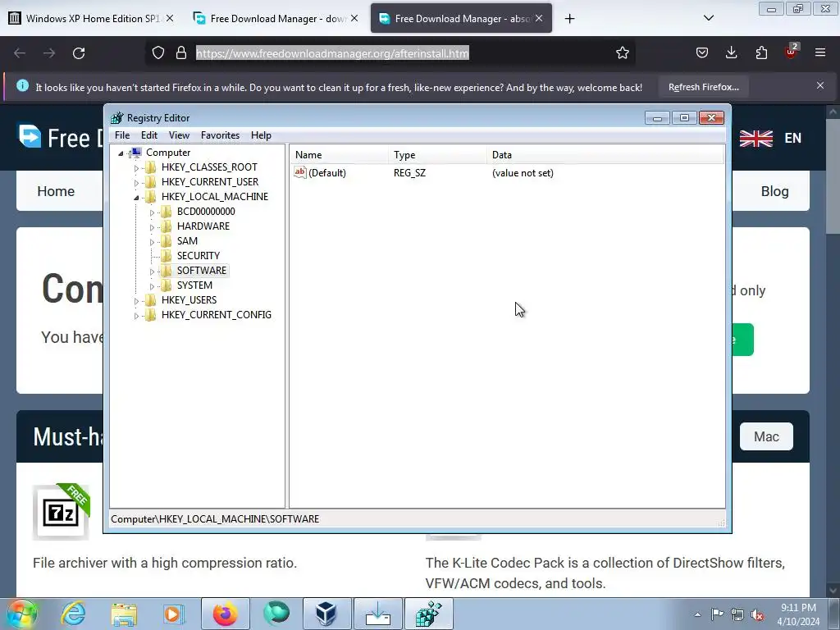Viewport: 840px width, 630px height.
Task: Click the 7-Zip thumbnail icon
Action: (x=61, y=512)
